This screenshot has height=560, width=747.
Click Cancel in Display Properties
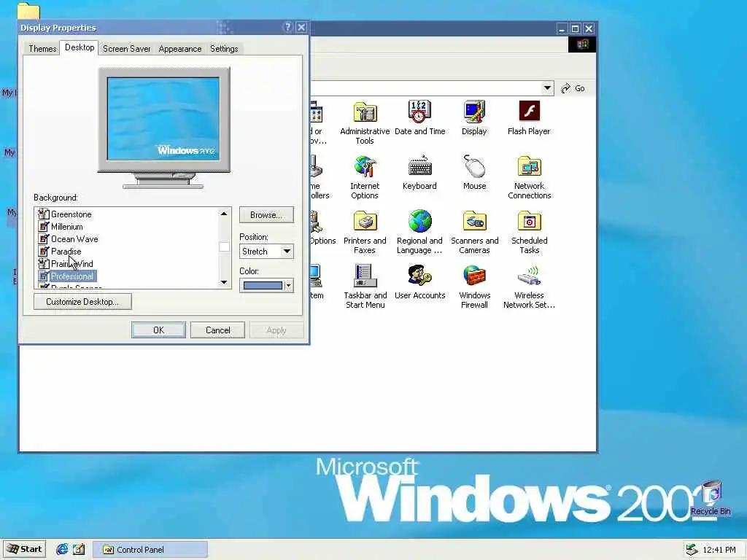tap(217, 330)
